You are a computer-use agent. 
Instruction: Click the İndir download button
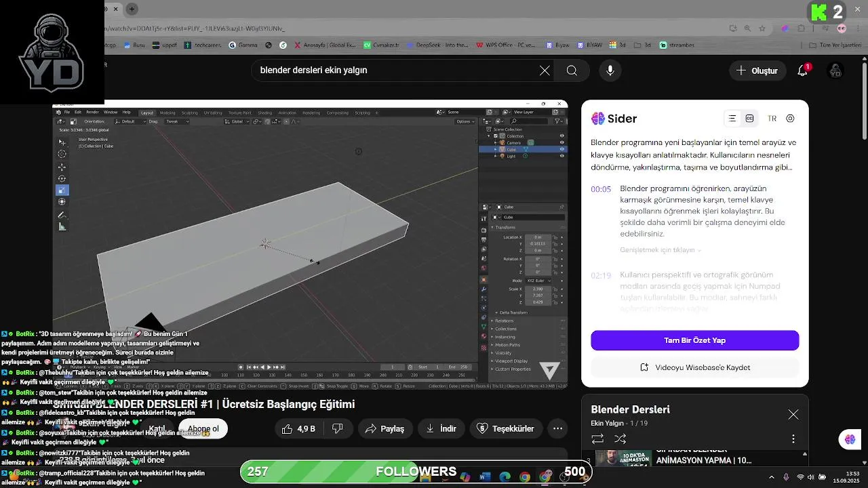point(441,428)
